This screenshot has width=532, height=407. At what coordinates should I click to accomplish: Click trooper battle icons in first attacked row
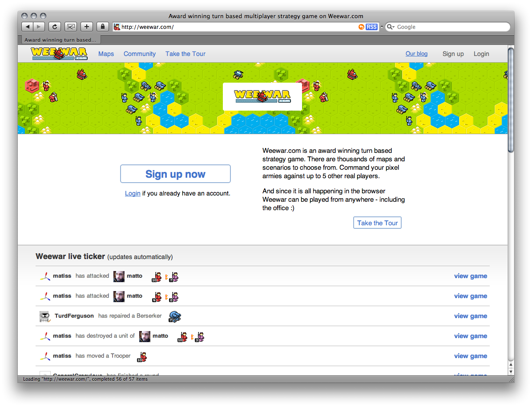[x=165, y=277]
